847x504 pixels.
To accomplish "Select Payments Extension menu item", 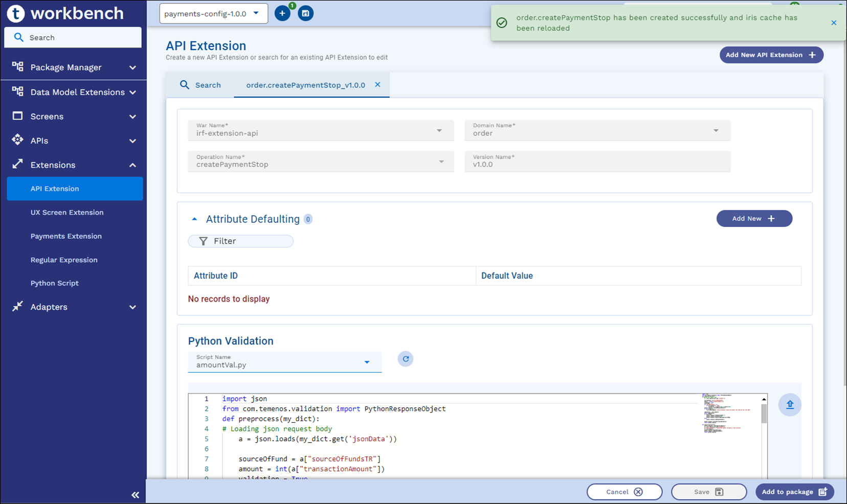I will click(x=66, y=236).
